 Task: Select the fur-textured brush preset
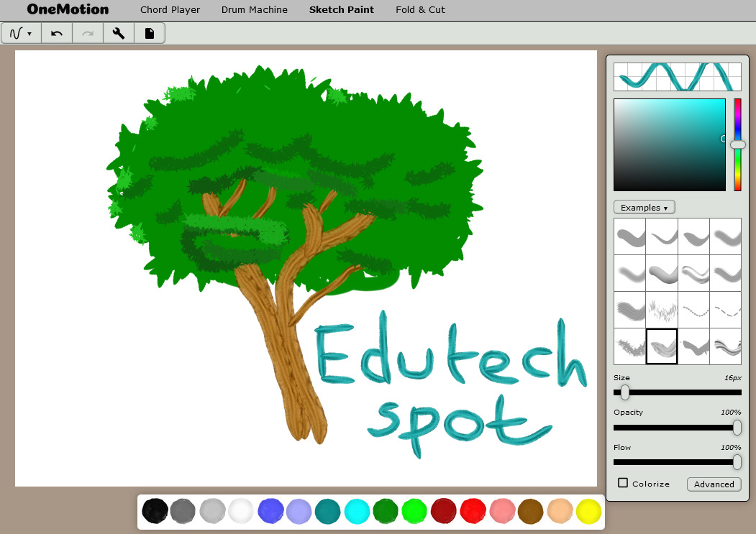click(x=662, y=310)
